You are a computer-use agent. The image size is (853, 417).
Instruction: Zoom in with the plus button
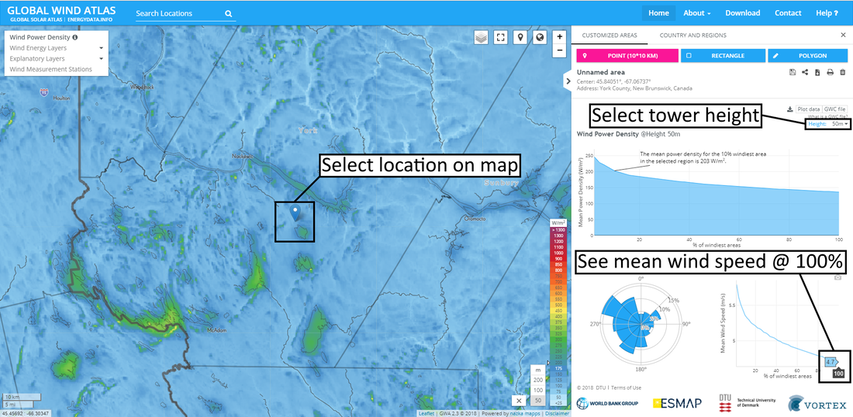coord(560,37)
